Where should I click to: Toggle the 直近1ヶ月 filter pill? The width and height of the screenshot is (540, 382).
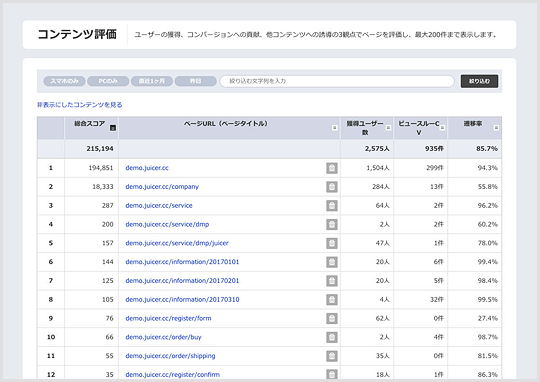[152, 81]
